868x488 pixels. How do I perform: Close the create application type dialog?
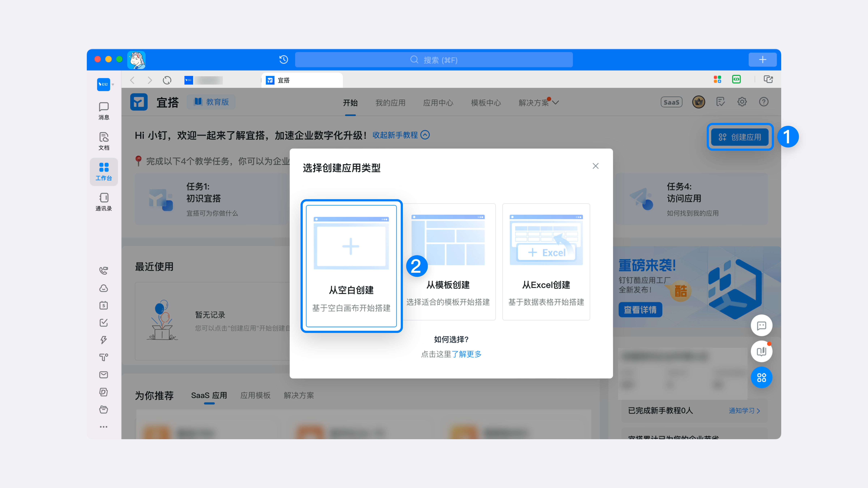[596, 166]
